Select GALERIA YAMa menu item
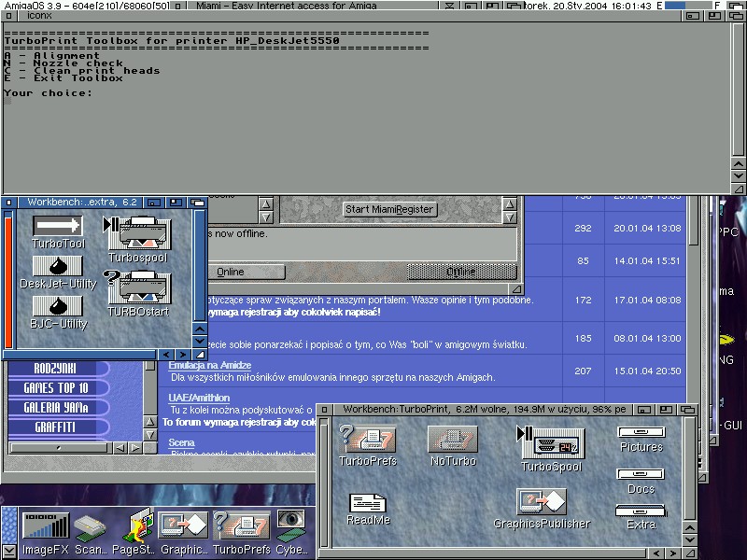 pos(56,408)
